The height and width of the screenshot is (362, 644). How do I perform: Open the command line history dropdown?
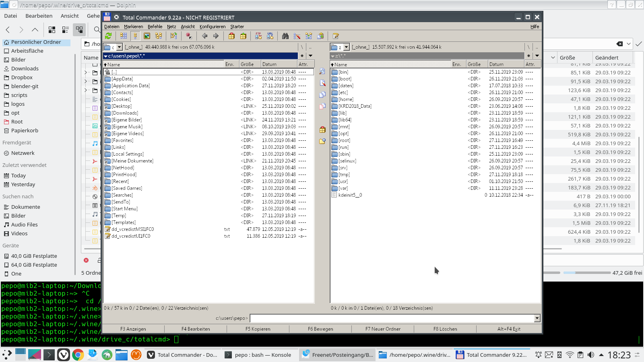point(537,318)
